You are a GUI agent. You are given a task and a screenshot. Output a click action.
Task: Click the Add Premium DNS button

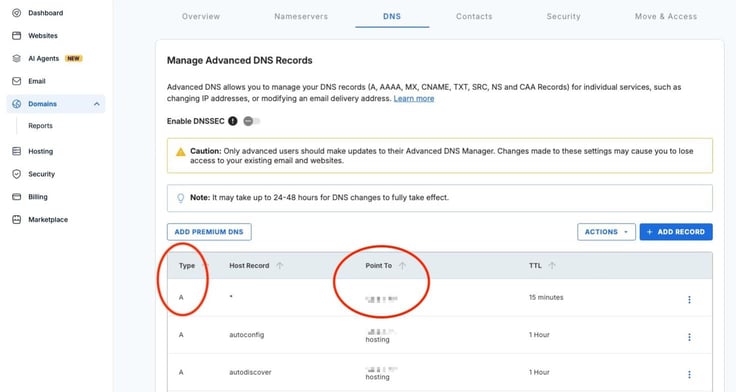[x=209, y=232]
